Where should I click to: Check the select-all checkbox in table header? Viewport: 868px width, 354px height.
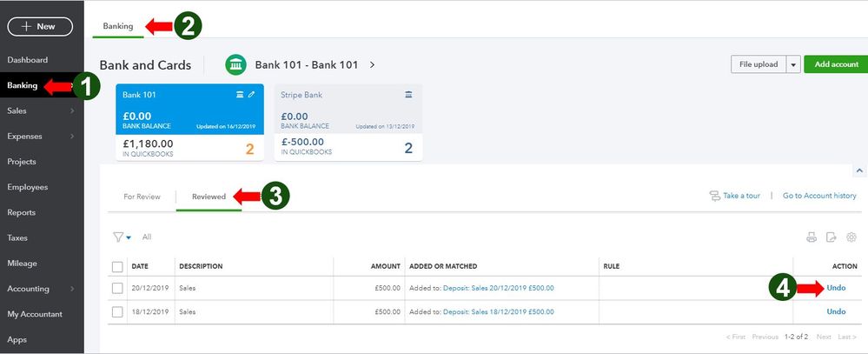(x=117, y=266)
